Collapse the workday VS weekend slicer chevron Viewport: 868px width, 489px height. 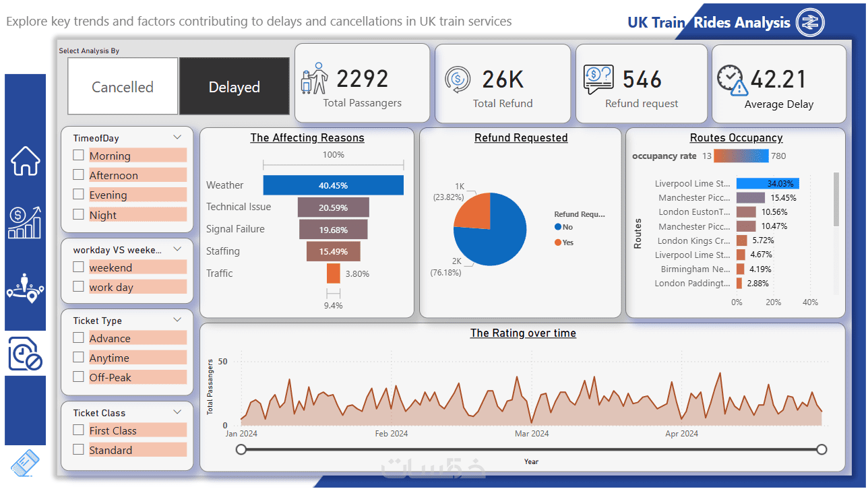coord(177,249)
